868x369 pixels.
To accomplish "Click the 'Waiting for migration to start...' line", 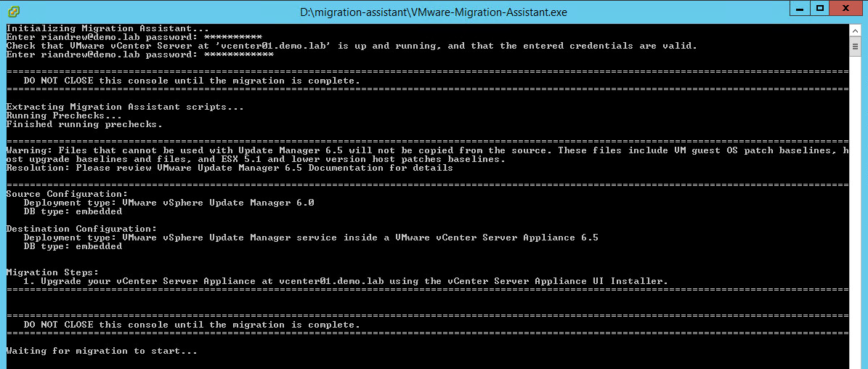I will 102,351.
